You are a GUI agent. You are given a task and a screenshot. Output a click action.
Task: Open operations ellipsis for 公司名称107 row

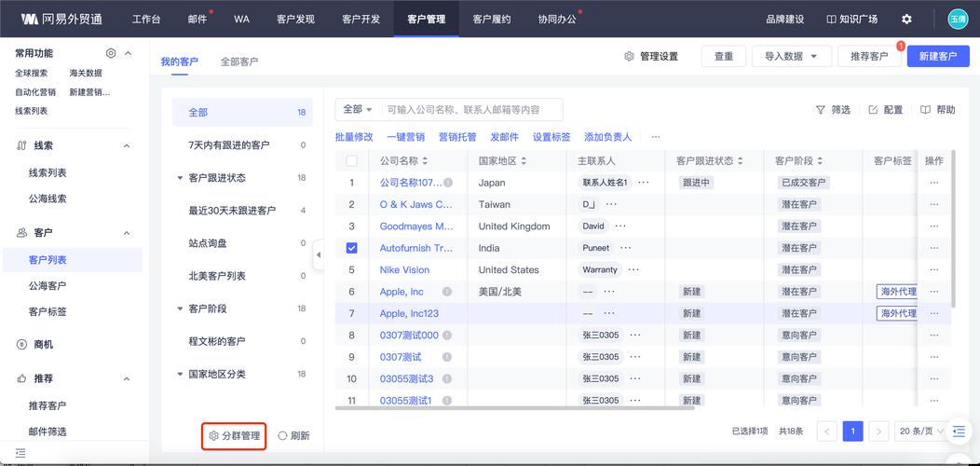(934, 183)
